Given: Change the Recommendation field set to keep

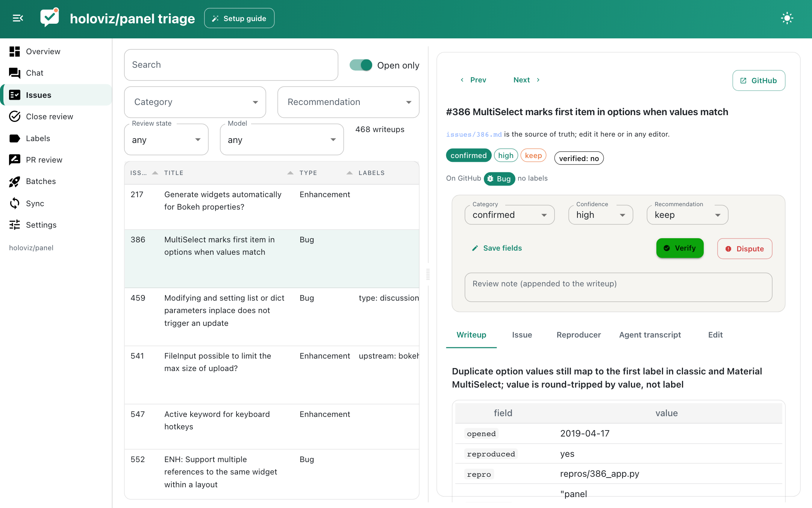Looking at the screenshot, I should [x=687, y=215].
